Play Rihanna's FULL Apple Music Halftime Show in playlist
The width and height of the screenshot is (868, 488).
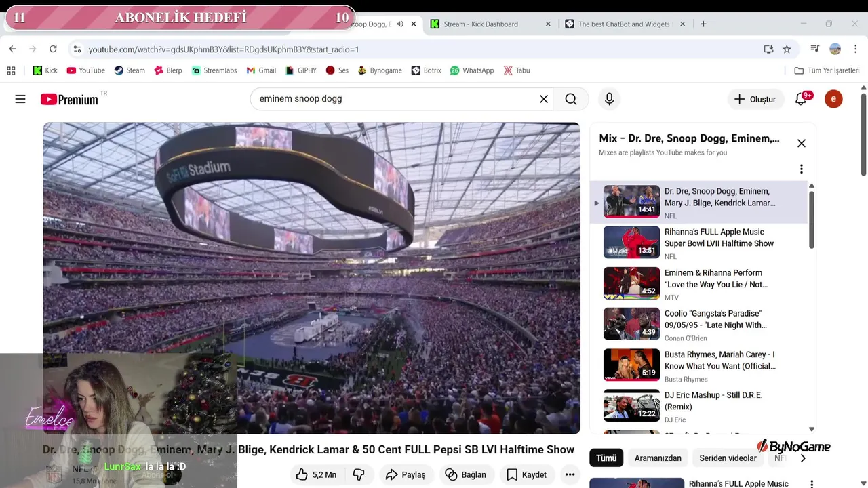tap(698, 243)
